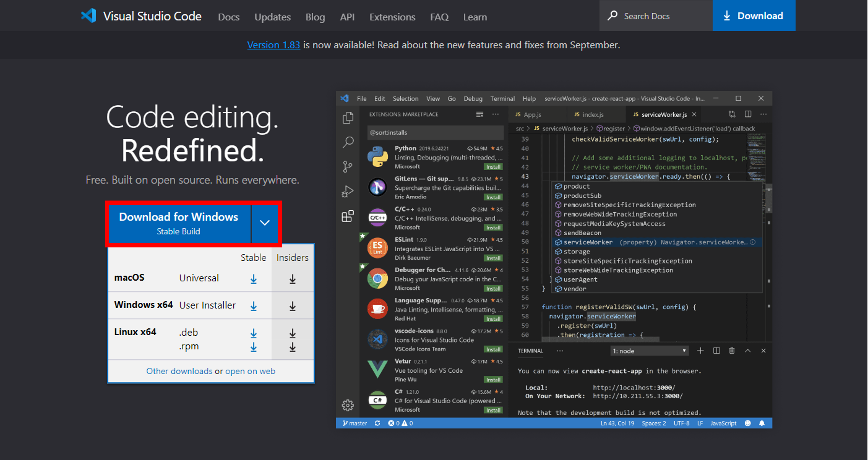The width and height of the screenshot is (868, 460).
Task: Open the '1: node' terminal selector dropdown
Action: (x=650, y=351)
